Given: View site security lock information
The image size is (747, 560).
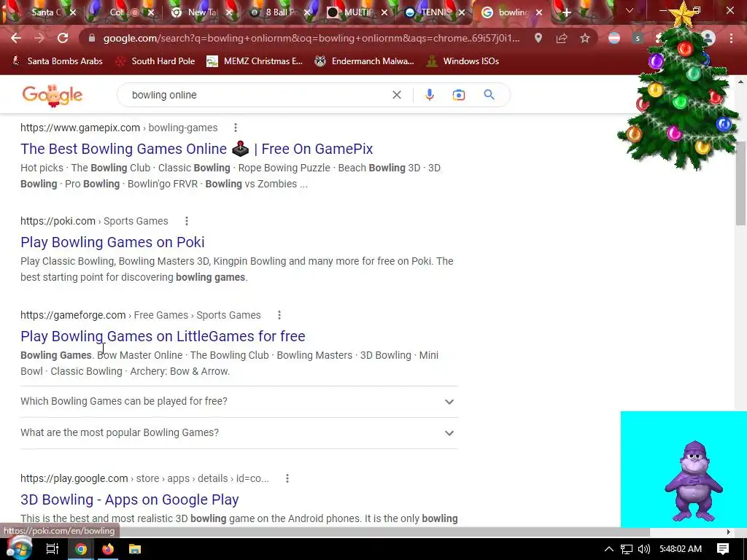Looking at the screenshot, I should [x=91, y=38].
